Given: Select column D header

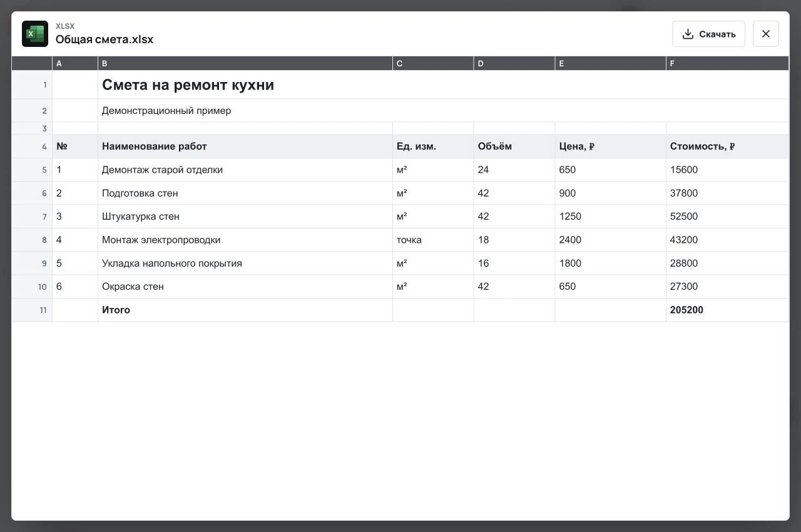Looking at the screenshot, I should tap(514, 63).
